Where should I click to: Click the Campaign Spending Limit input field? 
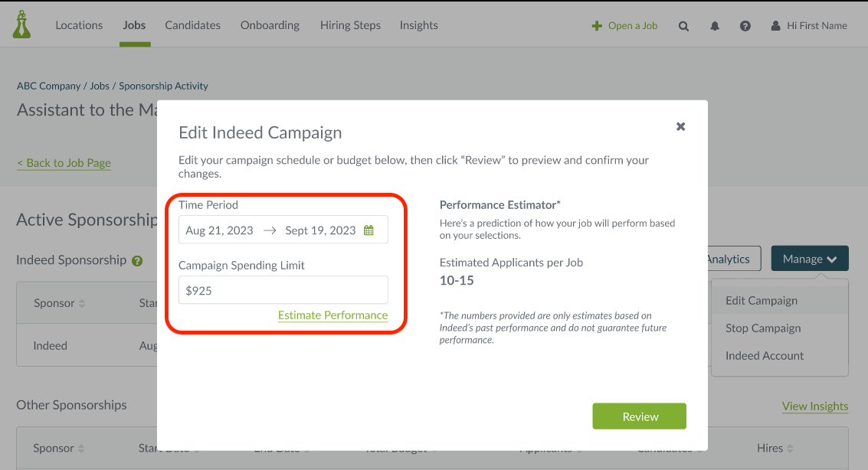click(283, 290)
